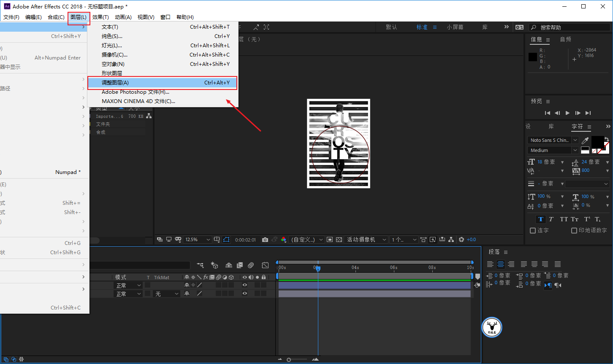
Task: Open grid and guide options icon
Action: pos(217,239)
